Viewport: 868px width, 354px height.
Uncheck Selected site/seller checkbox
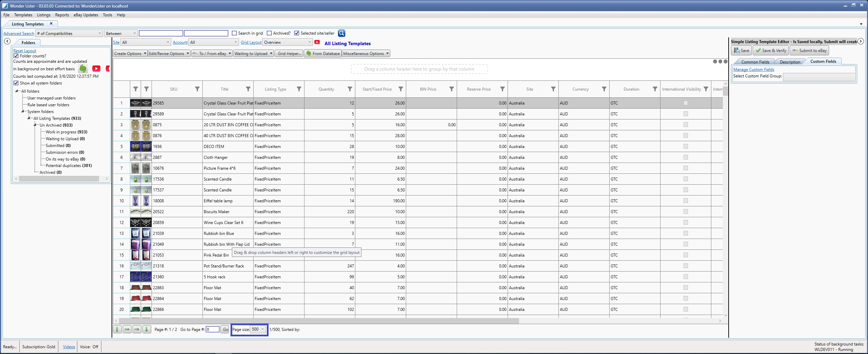(x=297, y=33)
